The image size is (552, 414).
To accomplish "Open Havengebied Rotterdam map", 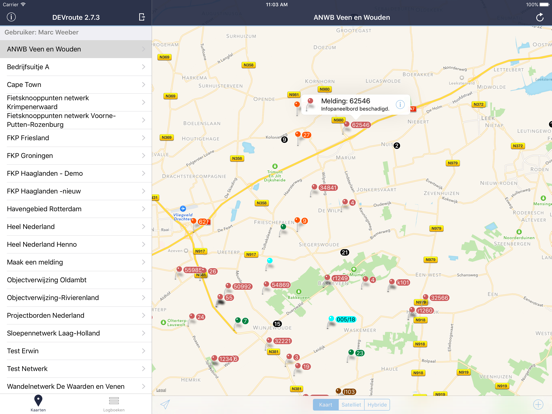I will point(76,209).
